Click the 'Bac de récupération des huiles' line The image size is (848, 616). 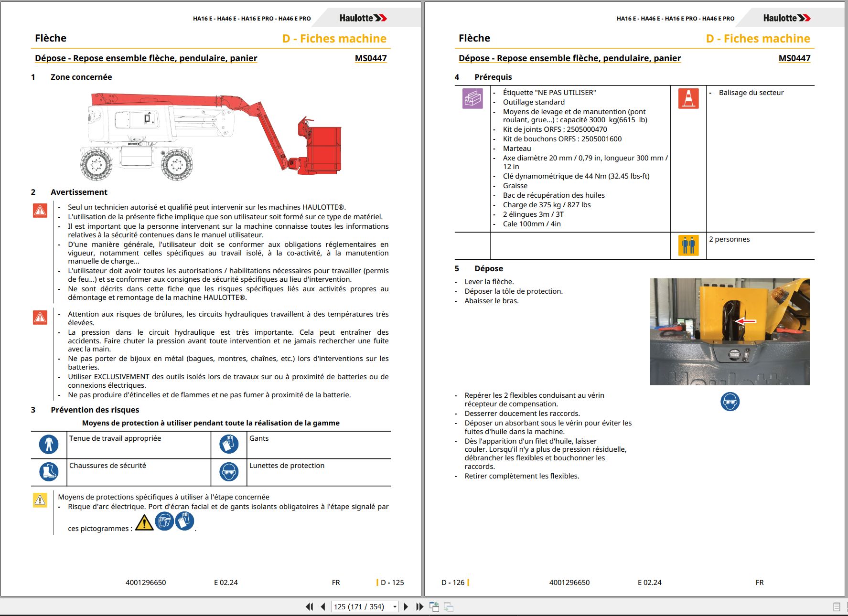point(554,195)
